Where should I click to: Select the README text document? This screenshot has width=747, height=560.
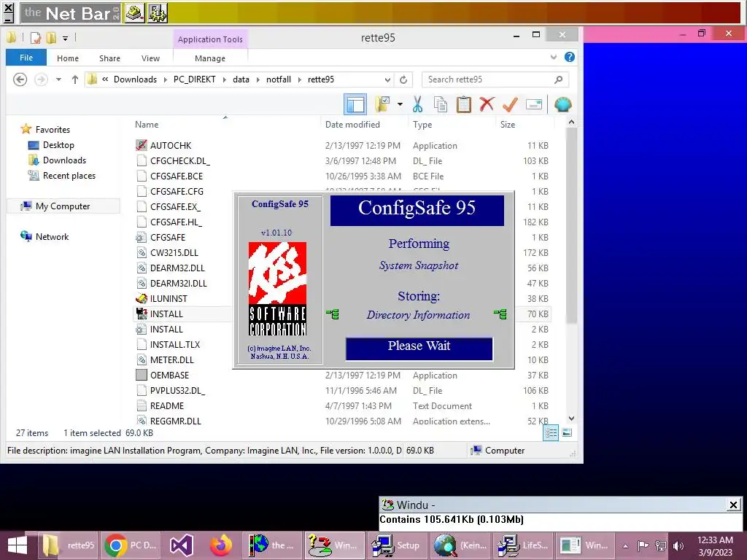pyautogui.click(x=167, y=405)
